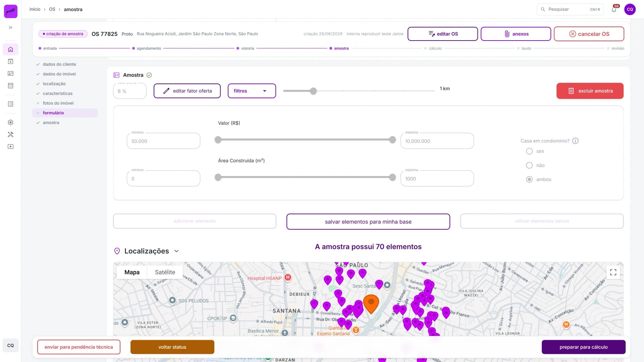The width and height of the screenshot is (644, 362).
Task: Click the 1 km radius slider handle
Action: pyautogui.click(x=313, y=91)
